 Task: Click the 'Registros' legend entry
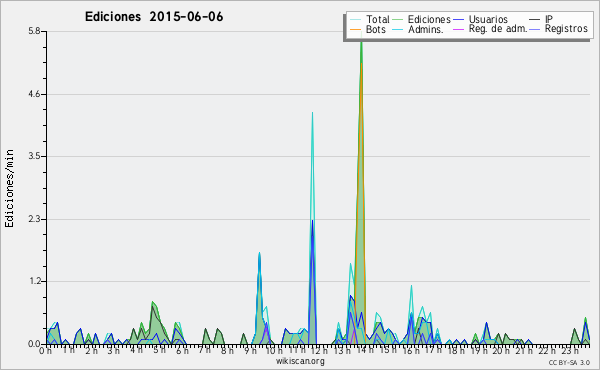(x=566, y=29)
